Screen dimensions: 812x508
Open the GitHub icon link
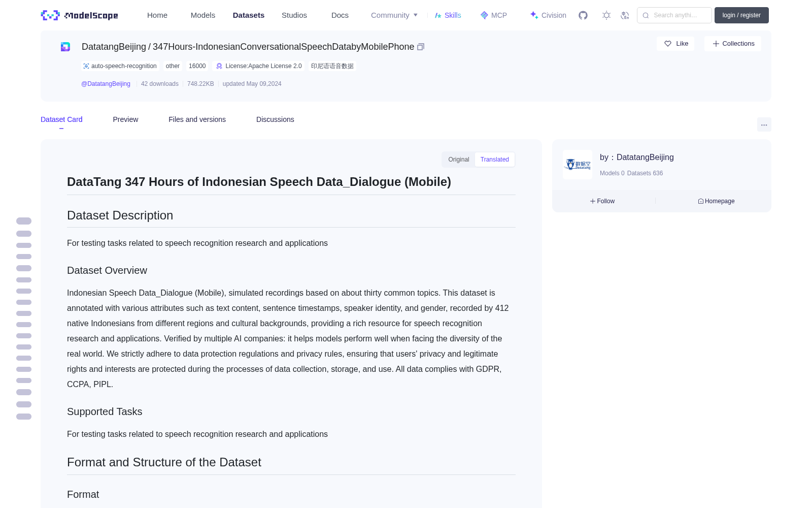pyautogui.click(x=583, y=15)
